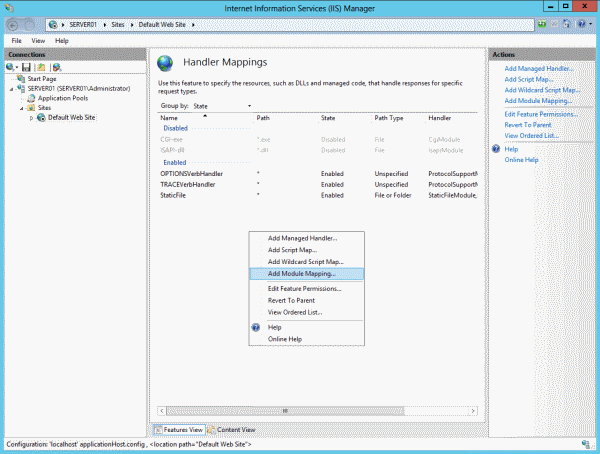Click the status bar network icon
Image resolution: width=600 pixels, height=454 pixels.
(x=585, y=444)
